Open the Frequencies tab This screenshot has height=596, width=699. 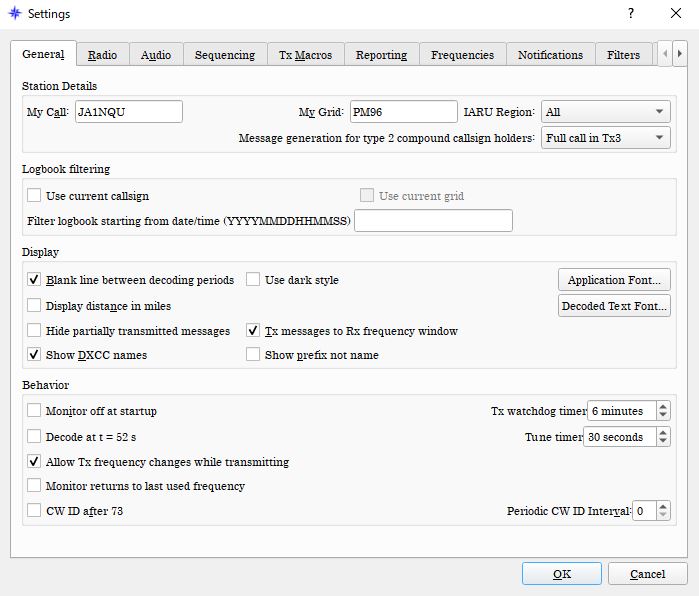click(462, 55)
